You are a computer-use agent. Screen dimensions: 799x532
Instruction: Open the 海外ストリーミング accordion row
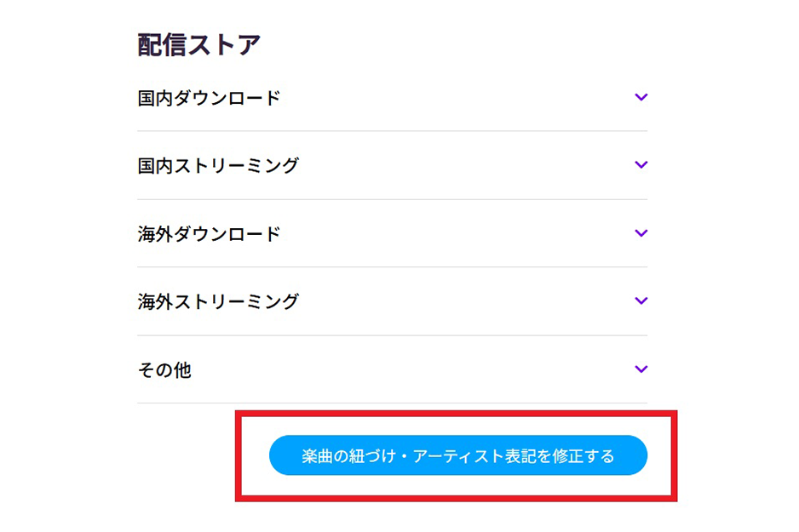coord(392,301)
